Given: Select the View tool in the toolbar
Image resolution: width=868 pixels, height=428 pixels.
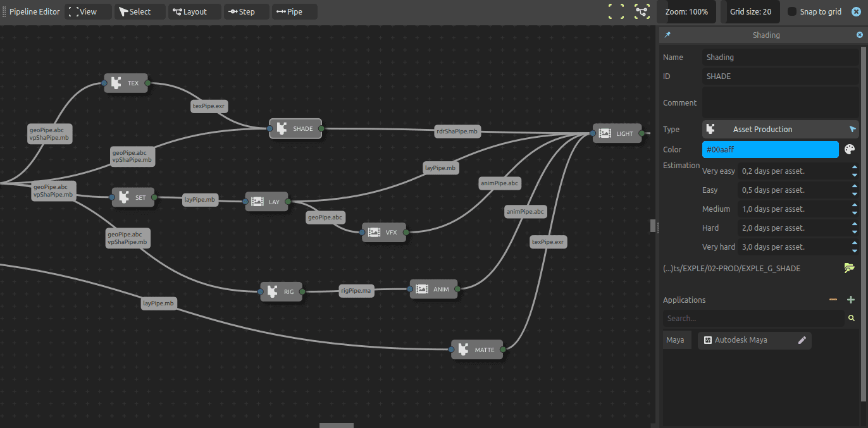Looking at the screenshot, I should (x=87, y=11).
